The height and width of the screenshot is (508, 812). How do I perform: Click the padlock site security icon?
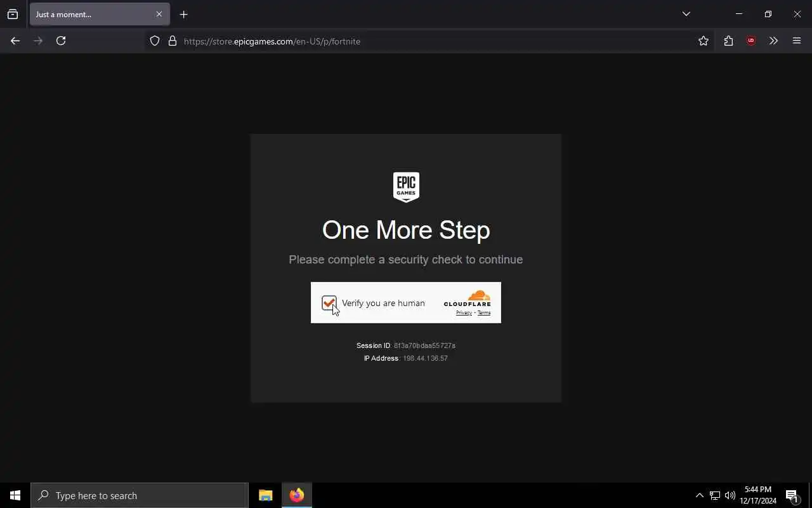coord(172,41)
